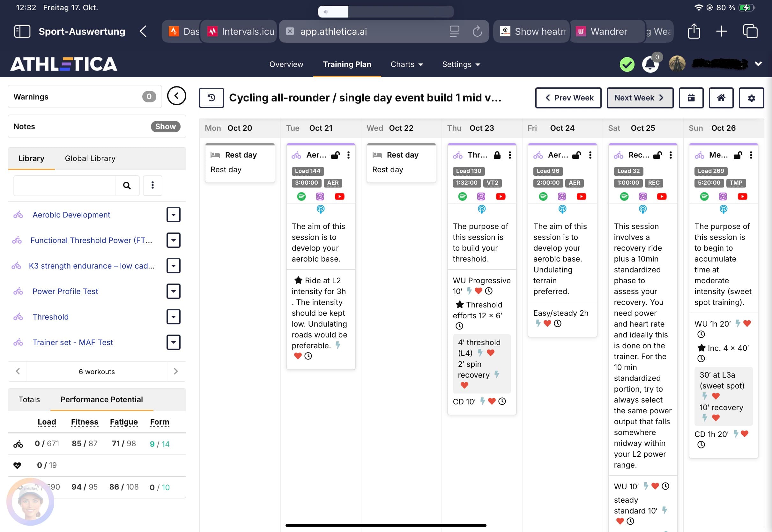The image size is (772, 532).
Task: Show the Notes panel
Action: point(165,126)
